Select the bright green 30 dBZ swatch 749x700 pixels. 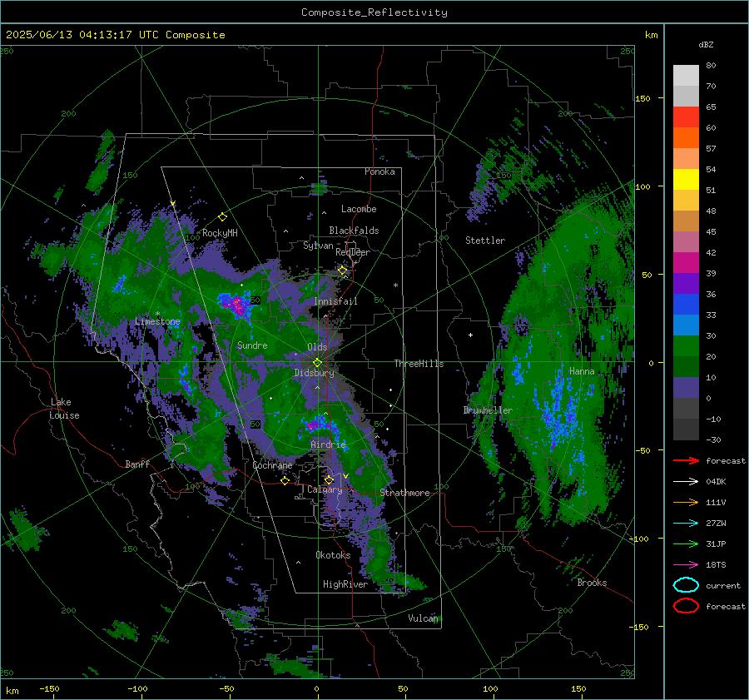click(686, 346)
